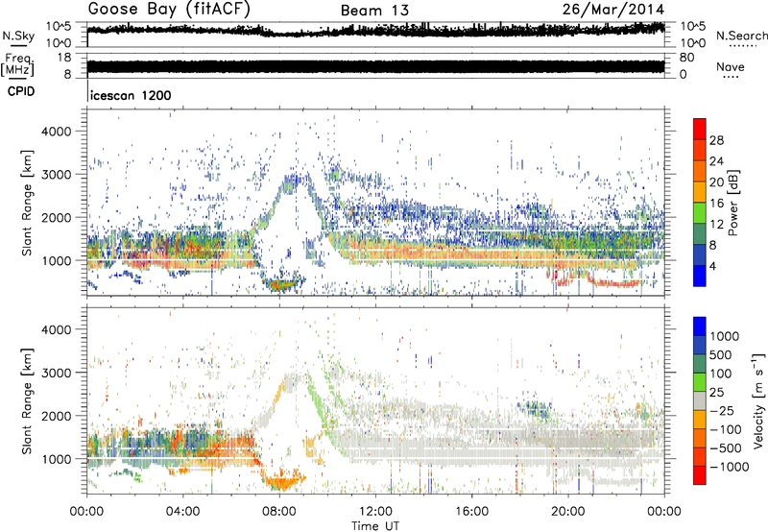Click the 'Nave' legend label
Screen dimensions: 768x532
[730, 67]
